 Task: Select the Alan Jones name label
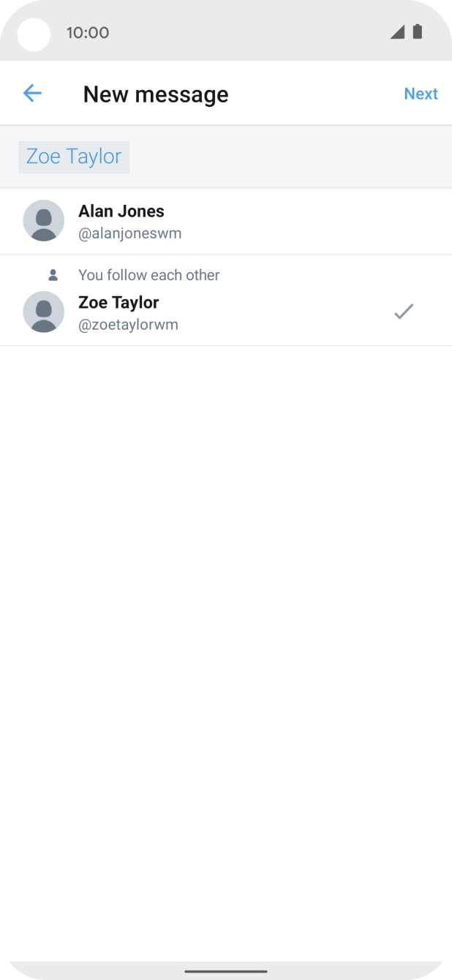(121, 211)
